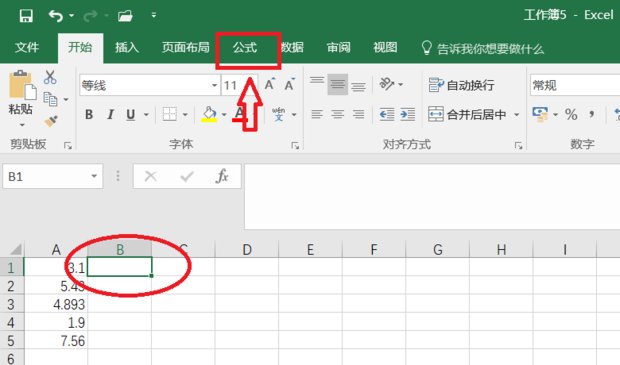Click the select all corner triangle
This screenshot has width=620, height=365.
(x=15, y=250)
